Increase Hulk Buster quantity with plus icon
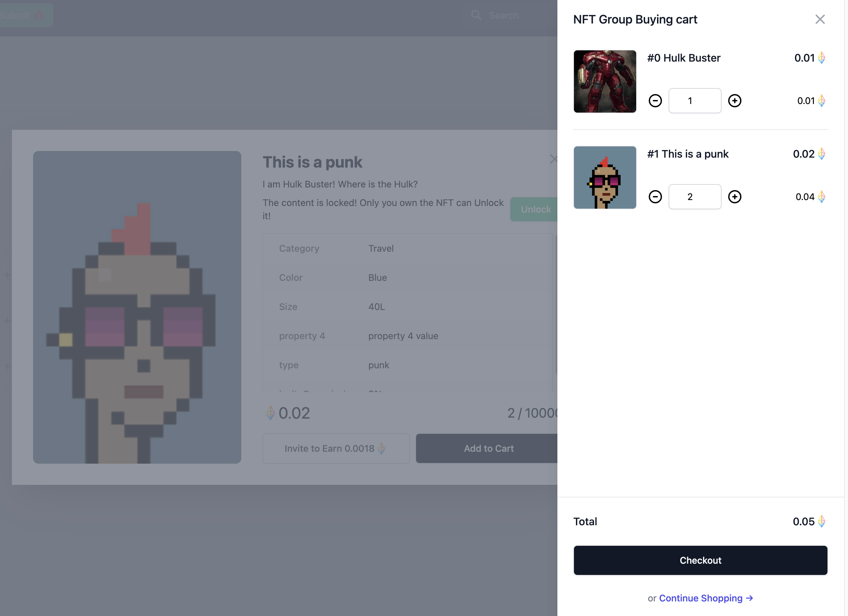The width and height of the screenshot is (848, 616). click(x=734, y=101)
